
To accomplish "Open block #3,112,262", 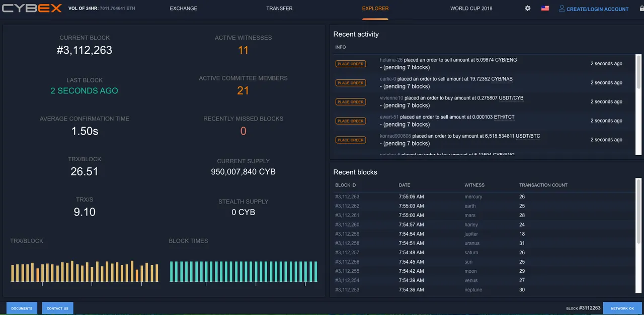I will [347, 206].
